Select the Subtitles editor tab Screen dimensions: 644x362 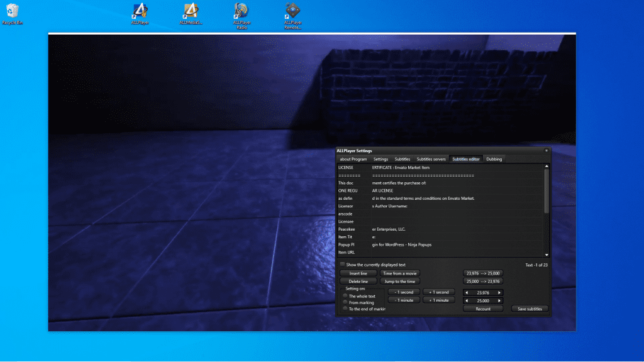tap(466, 159)
